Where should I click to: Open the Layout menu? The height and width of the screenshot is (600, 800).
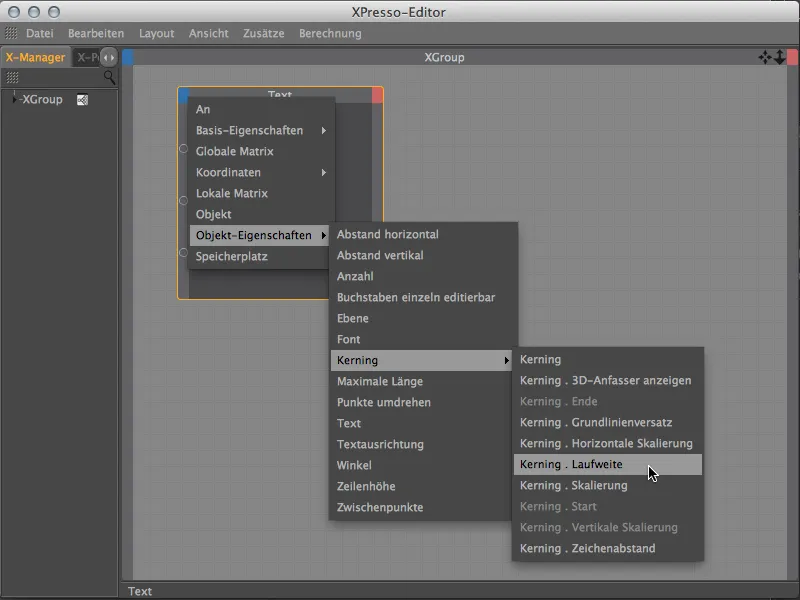(157, 33)
